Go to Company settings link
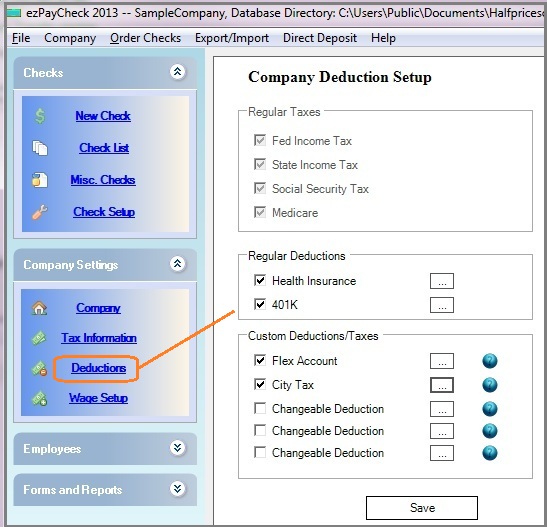The height and width of the screenshot is (527, 547). point(98,308)
